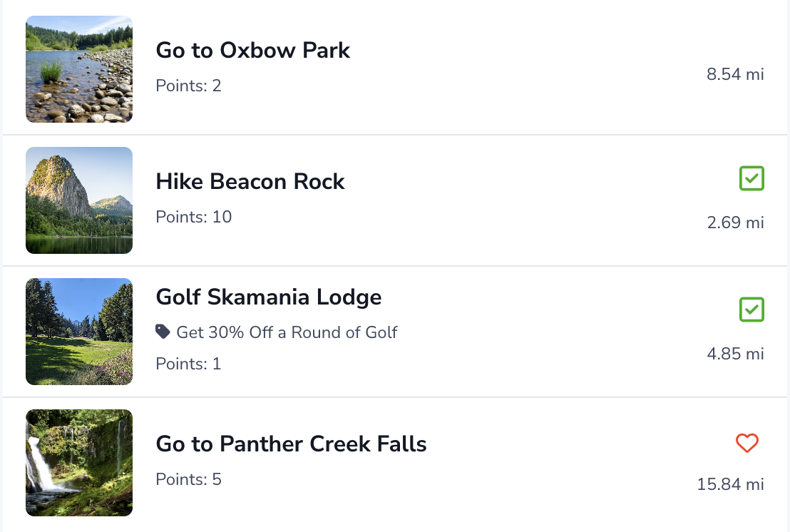Open the Skamania Lodge golf course thumbnail
The width and height of the screenshot is (790, 532).
79,332
